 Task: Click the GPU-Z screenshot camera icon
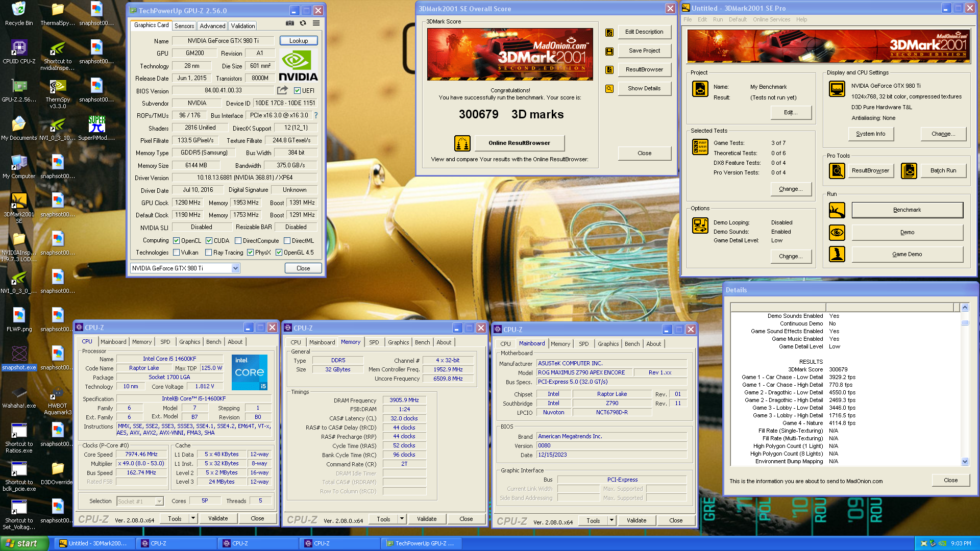point(289,23)
